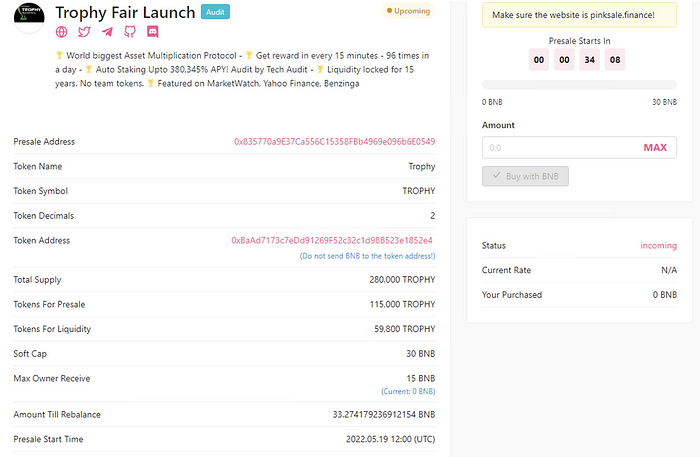Click the Token Decimals value '2'
This screenshot has height=457, width=700.
[433, 216]
